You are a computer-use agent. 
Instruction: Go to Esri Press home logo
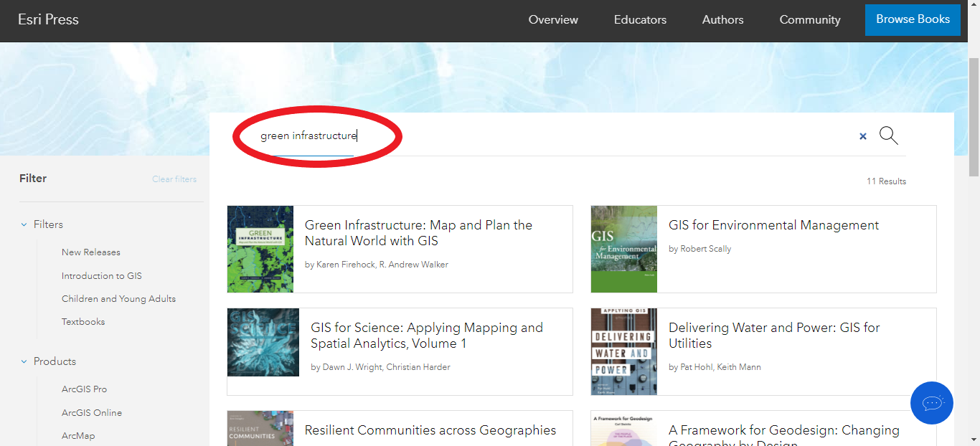coord(48,19)
